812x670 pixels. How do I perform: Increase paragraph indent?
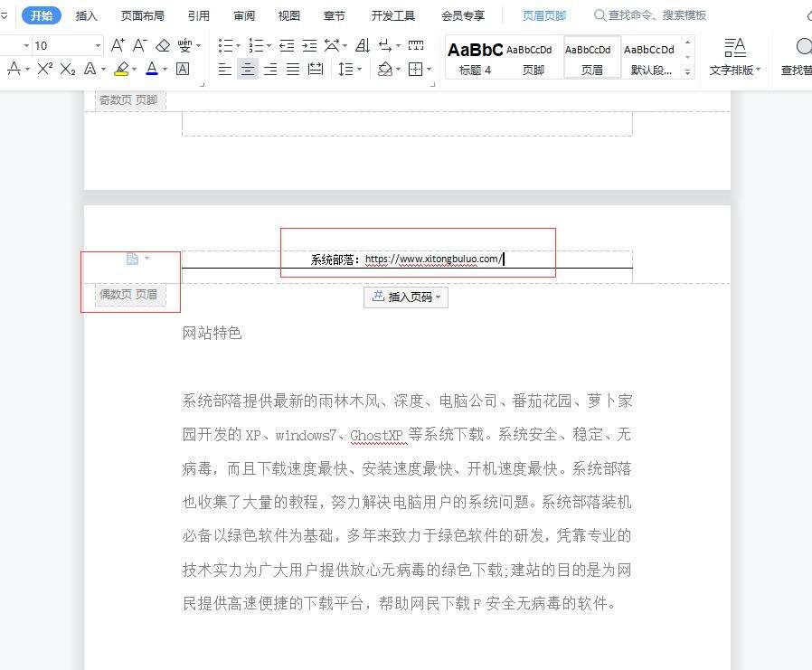(309, 45)
